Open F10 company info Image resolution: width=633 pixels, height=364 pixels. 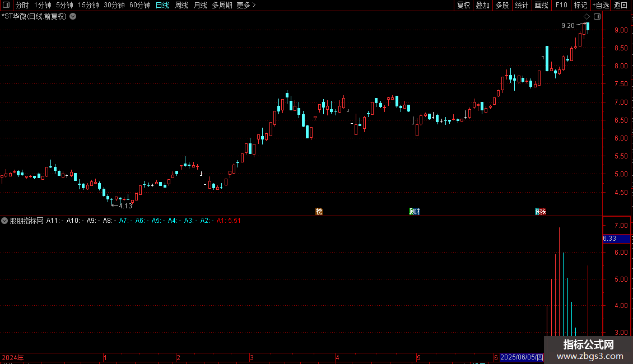click(x=561, y=5)
